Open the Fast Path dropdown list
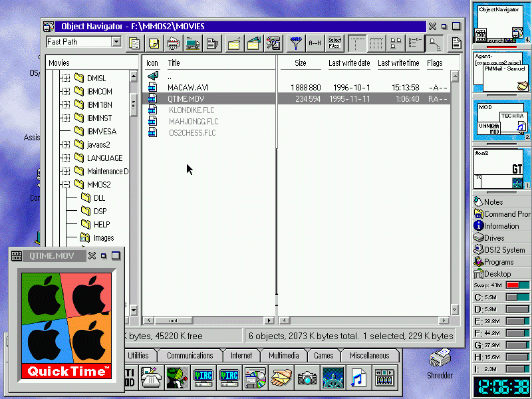 point(116,42)
